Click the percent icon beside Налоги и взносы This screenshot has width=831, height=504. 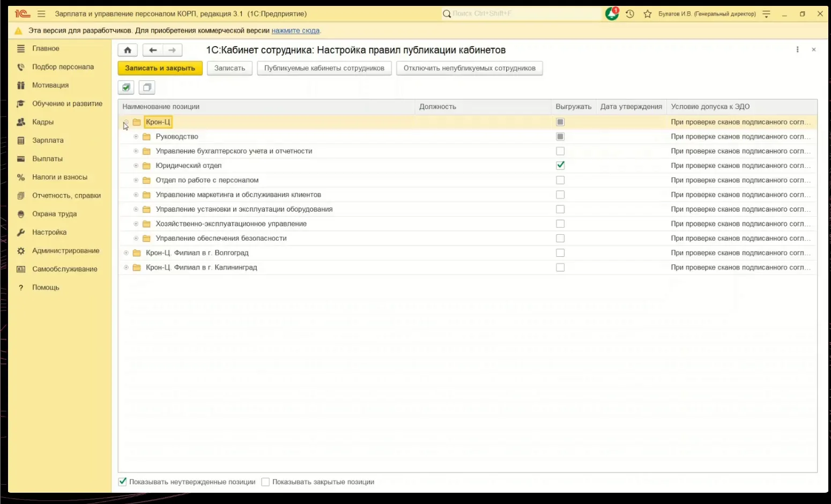tap(21, 177)
